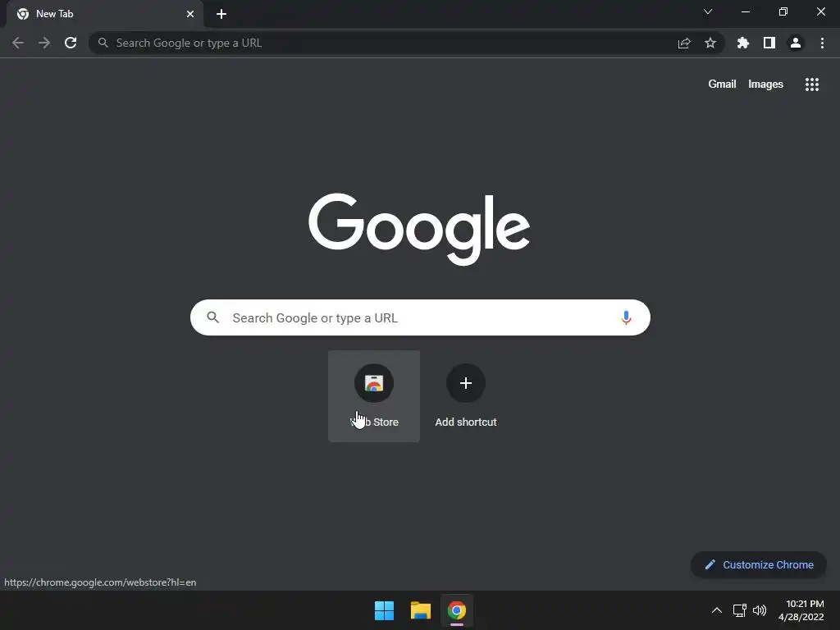Close the New Tab tab
840x630 pixels.
pyautogui.click(x=190, y=14)
